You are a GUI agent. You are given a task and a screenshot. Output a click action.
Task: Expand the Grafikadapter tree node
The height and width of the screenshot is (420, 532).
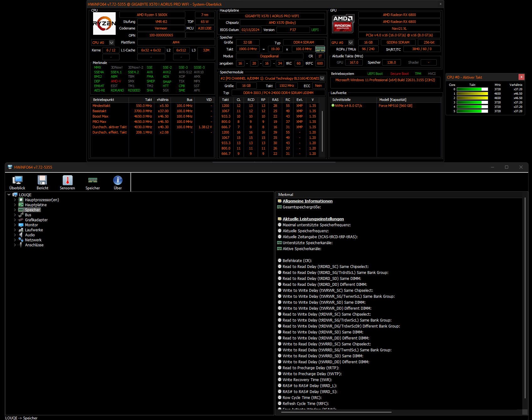pyautogui.click(x=15, y=220)
